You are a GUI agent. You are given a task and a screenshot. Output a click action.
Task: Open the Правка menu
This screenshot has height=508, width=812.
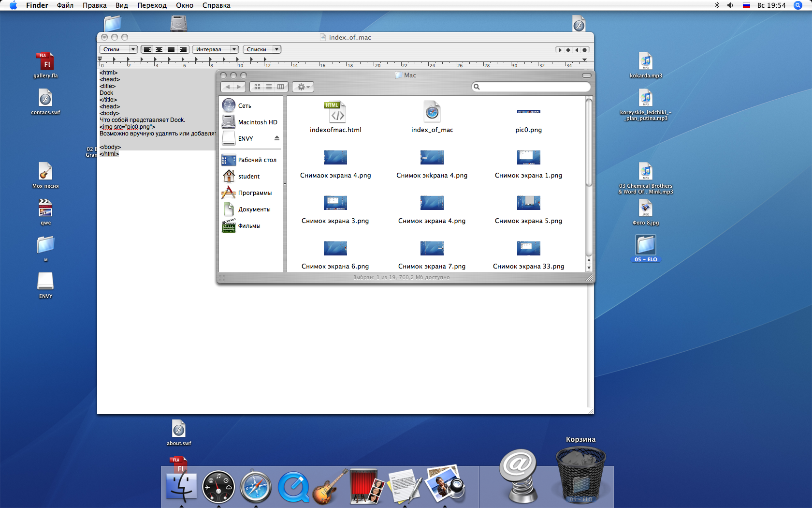click(95, 5)
